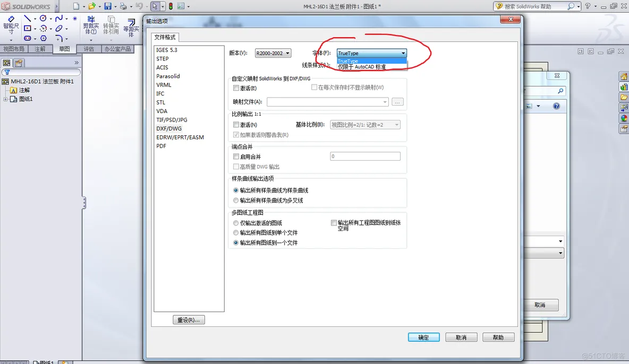Click 取消 in the 输出选项 dialog
Viewport: 629px width, 364px height.
[461, 337]
